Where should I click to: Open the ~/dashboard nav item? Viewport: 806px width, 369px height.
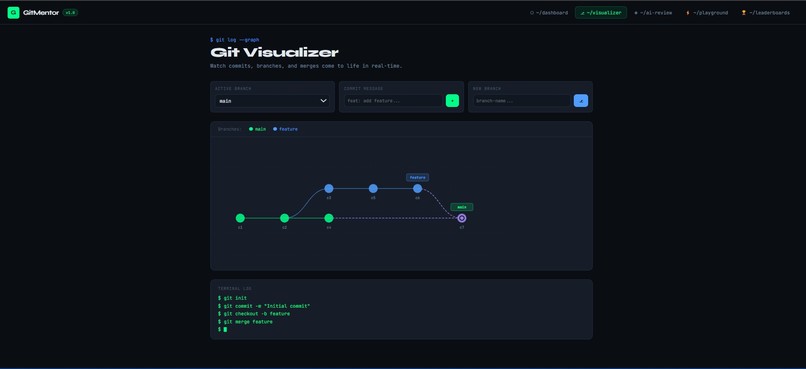click(549, 13)
